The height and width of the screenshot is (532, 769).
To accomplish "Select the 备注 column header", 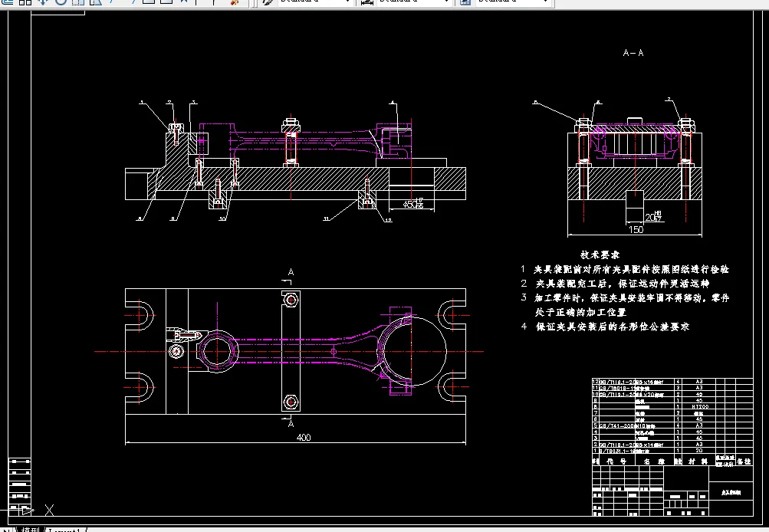I will [x=744, y=461].
